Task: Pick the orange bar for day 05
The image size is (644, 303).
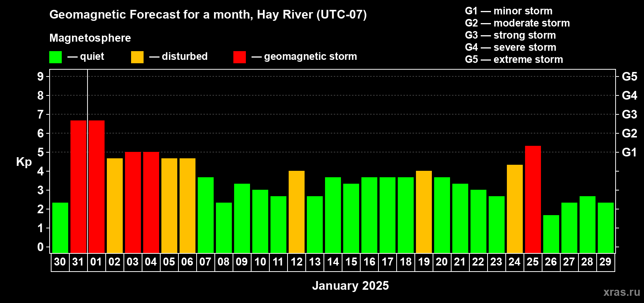Action: pos(169,206)
